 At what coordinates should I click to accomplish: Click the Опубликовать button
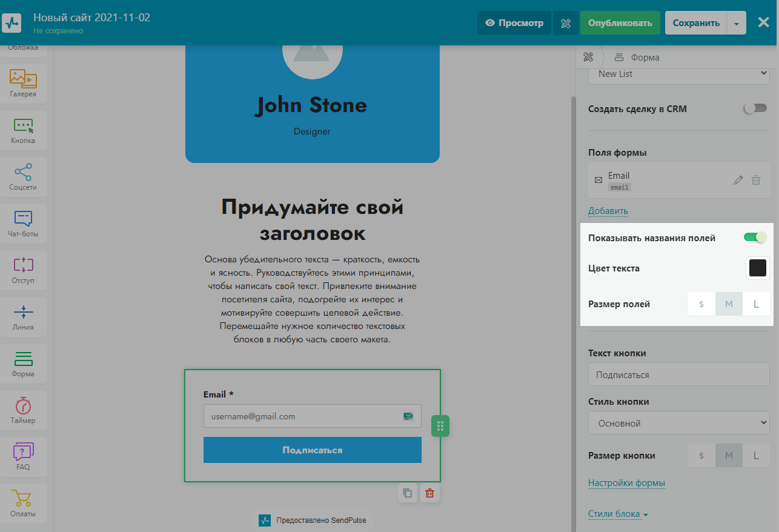620,23
